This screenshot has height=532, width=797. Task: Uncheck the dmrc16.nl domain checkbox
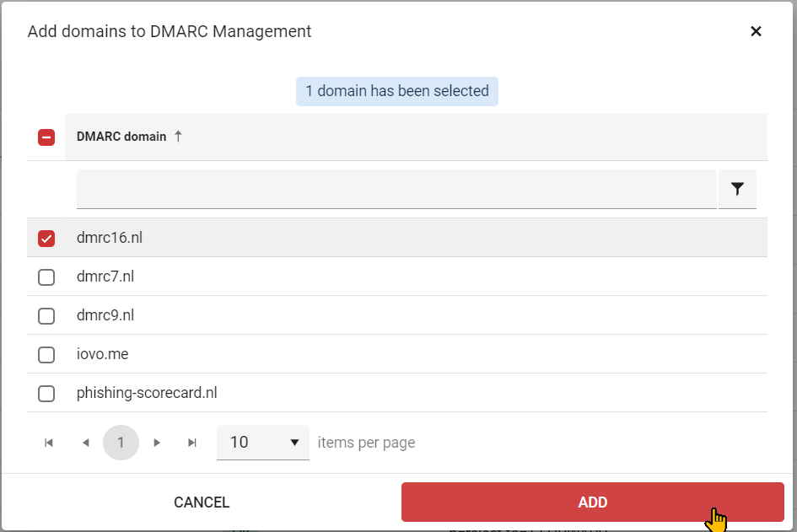point(46,238)
